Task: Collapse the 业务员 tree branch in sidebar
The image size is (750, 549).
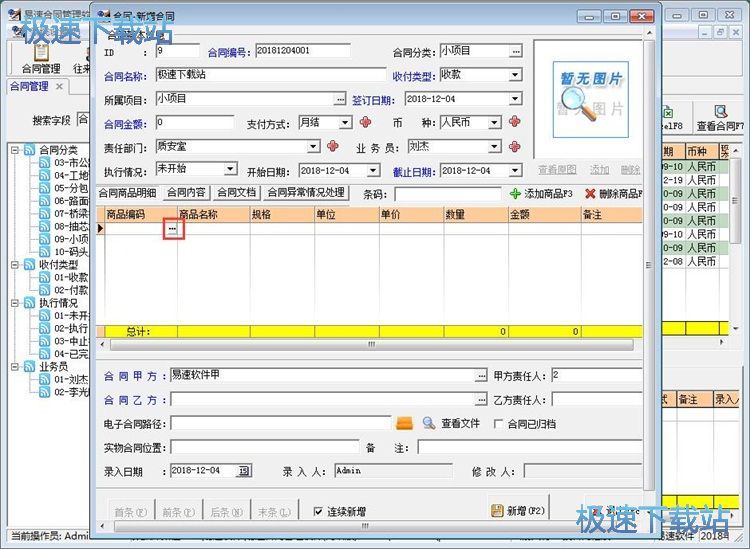Action: 15,367
